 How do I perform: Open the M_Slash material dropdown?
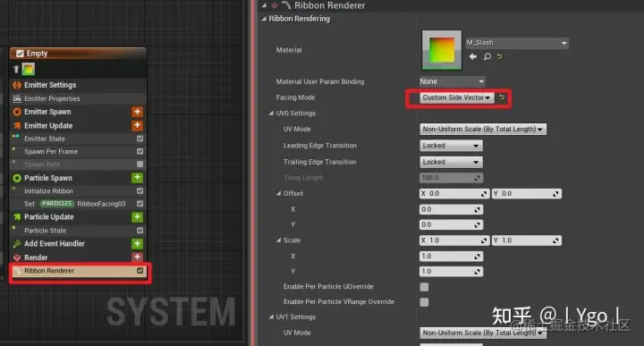pos(517,43)
